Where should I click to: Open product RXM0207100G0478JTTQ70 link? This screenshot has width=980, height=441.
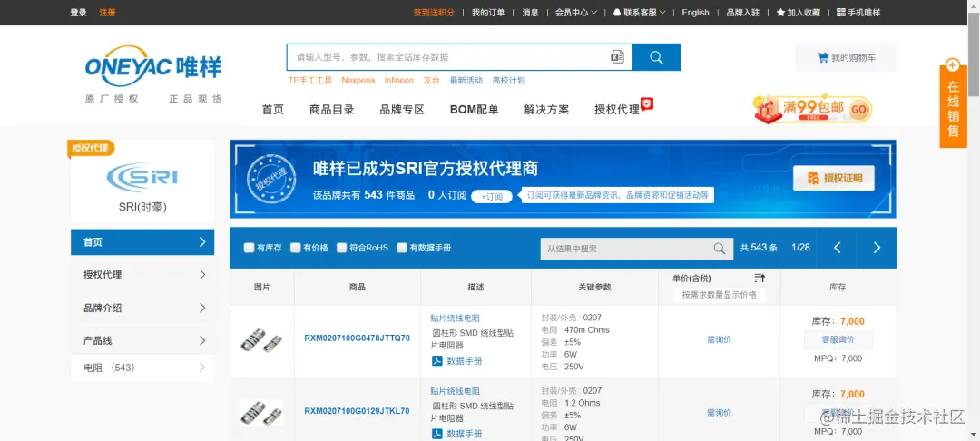tap(357, 338)
